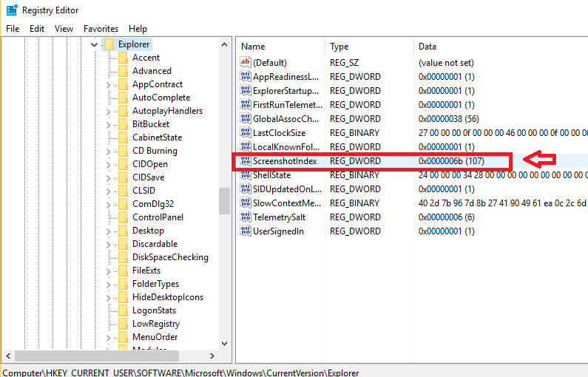Select the Advanced key in tree
Viewport: 588px width, 377px height.
[152, 71]
